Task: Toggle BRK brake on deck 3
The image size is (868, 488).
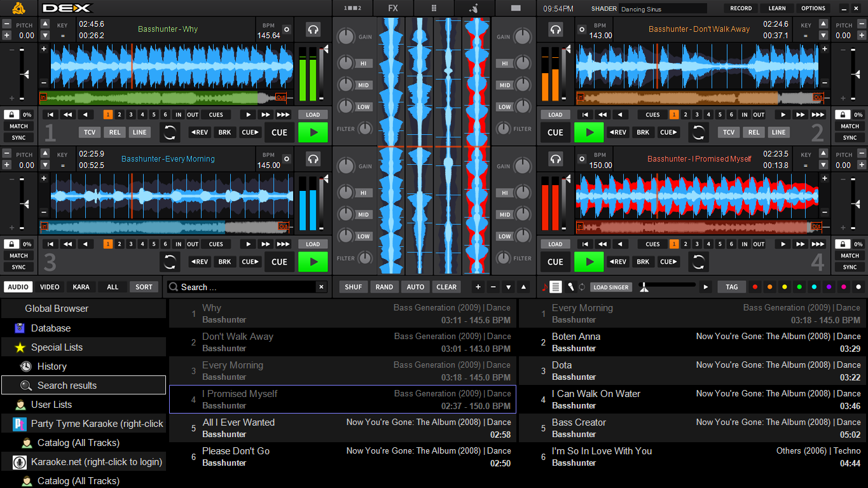Action: pos(224,261)
